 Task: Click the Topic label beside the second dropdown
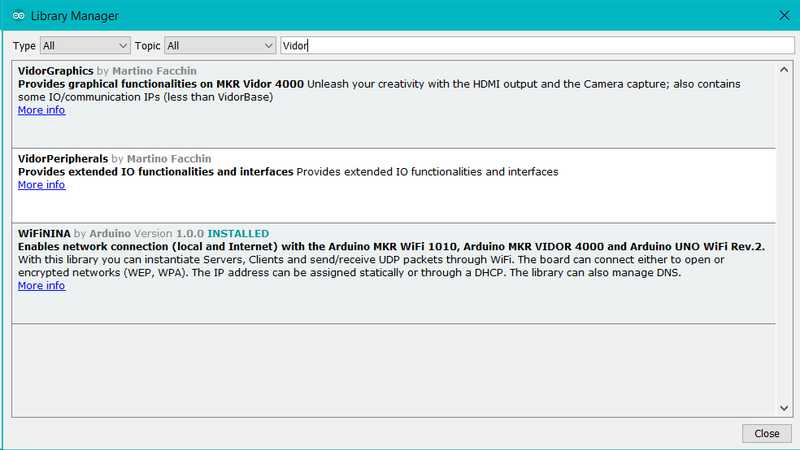[148, 46]
